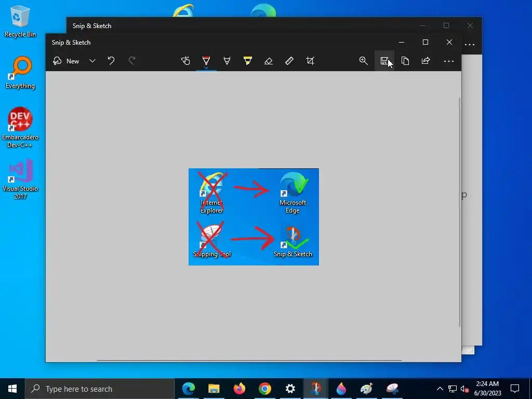Copy the snip to clipboard

[405, 61]
